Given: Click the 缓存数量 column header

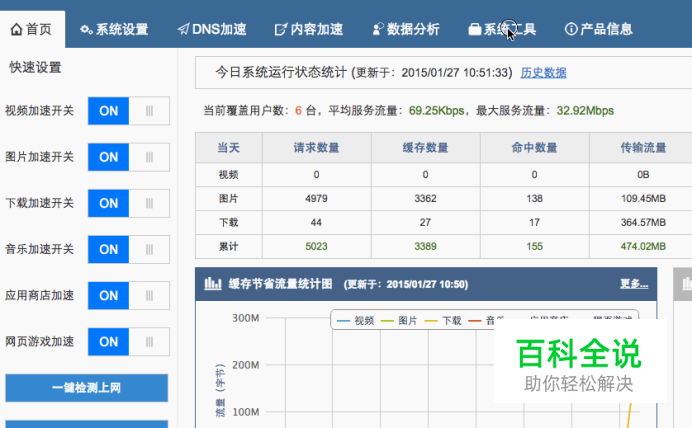Looking at the screenshot, I should coord(425,148).
